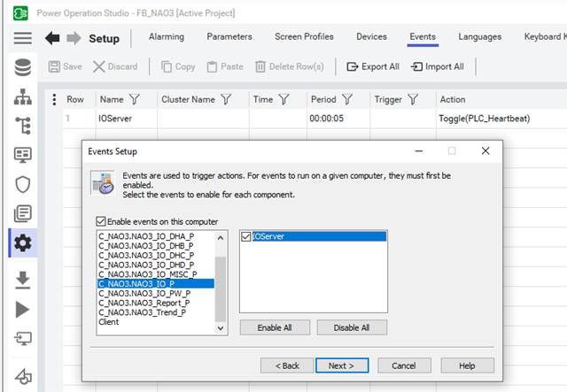The width and height of the screenshot is (567, 392).
Task: Click the Toggle(PLC_Heartbeat) action cell
Action: coord(501,119)
